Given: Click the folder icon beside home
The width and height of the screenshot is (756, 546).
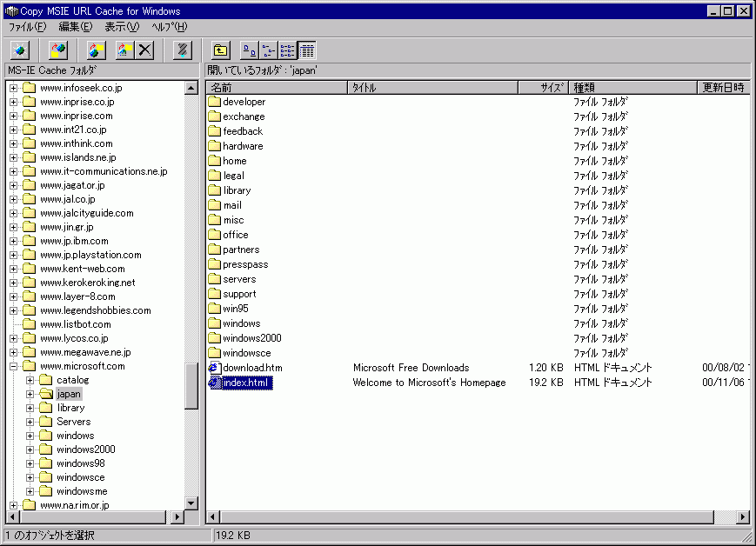Looking at the screenshot, I should tap(215, 161).
